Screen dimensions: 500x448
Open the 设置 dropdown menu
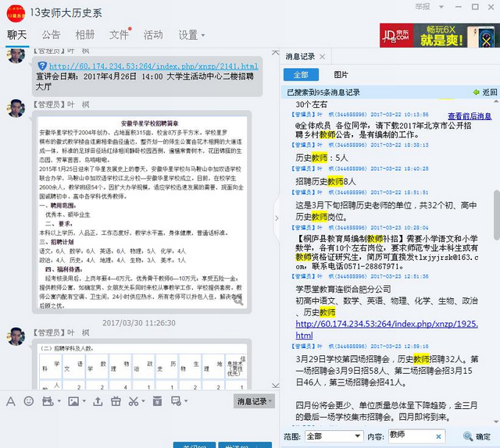[x=191, y=35]
